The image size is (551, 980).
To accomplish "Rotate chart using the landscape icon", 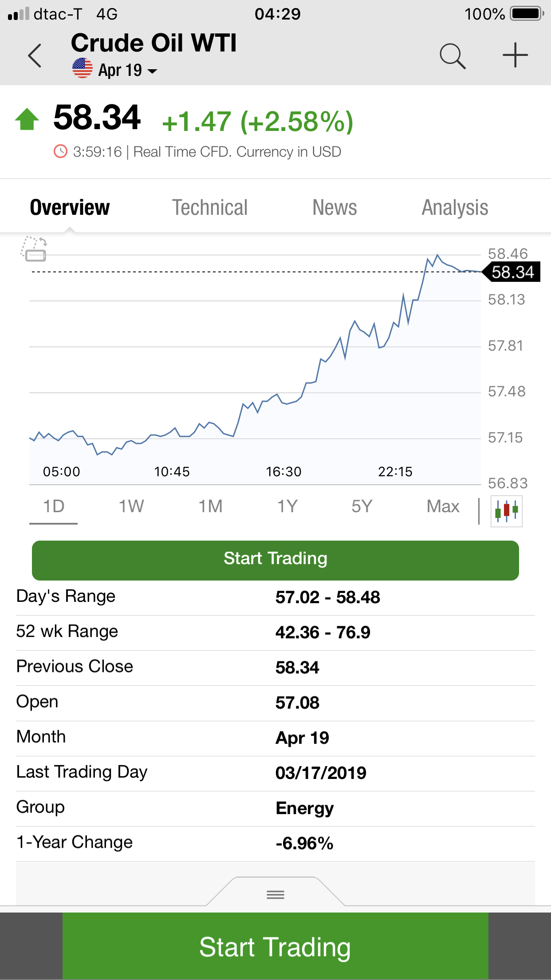I will pyautogui.click(x=34, y=249).
